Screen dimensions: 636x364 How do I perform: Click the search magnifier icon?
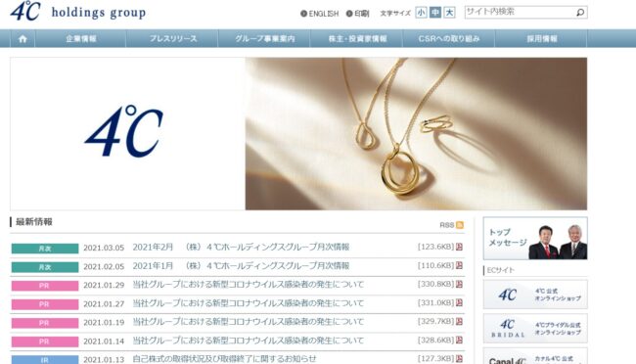(580, 12)
